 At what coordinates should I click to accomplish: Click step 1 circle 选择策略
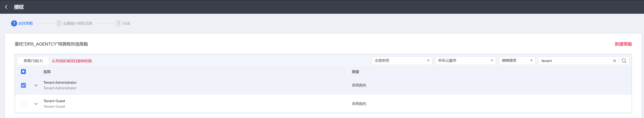(14, 23)
